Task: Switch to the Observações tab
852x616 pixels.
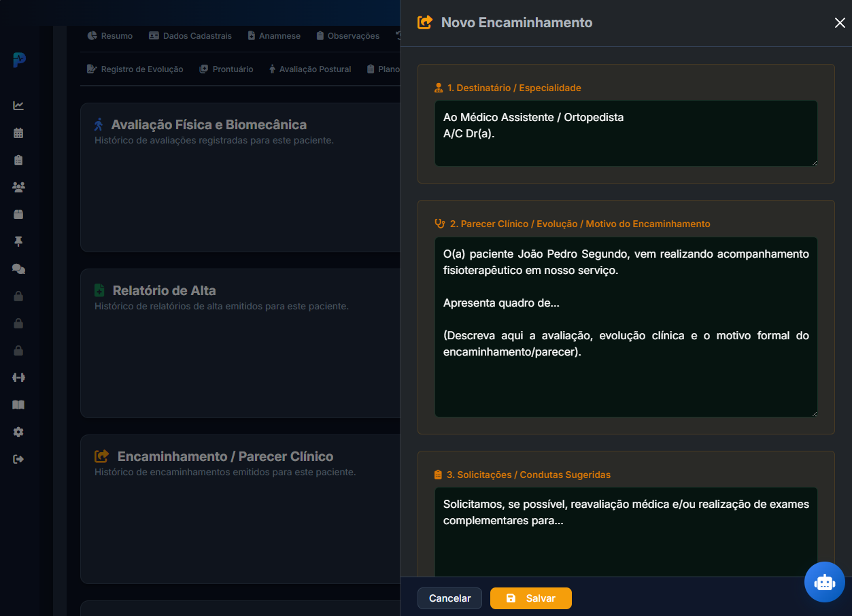Action: point(348,35)
